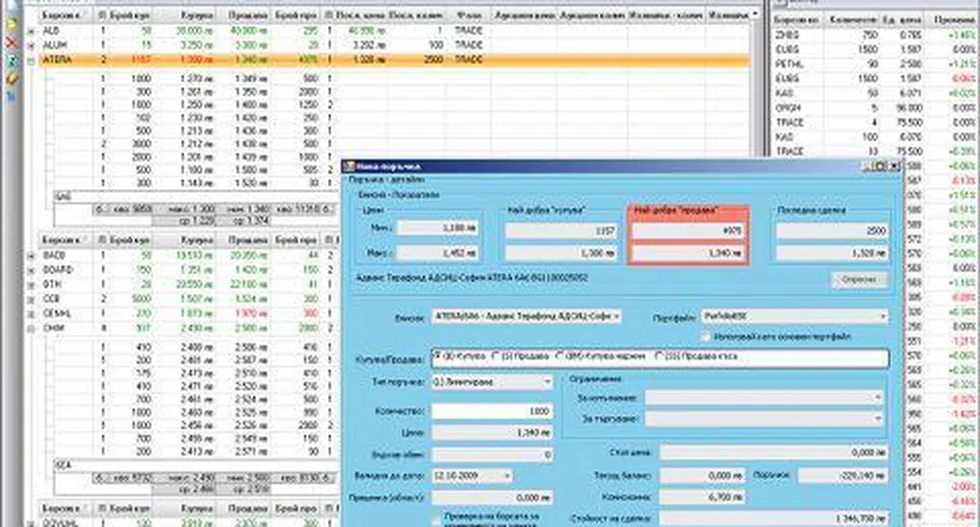
Task: Expand the ALUM row
Action: pyautogui.click(x=30, y=46)
